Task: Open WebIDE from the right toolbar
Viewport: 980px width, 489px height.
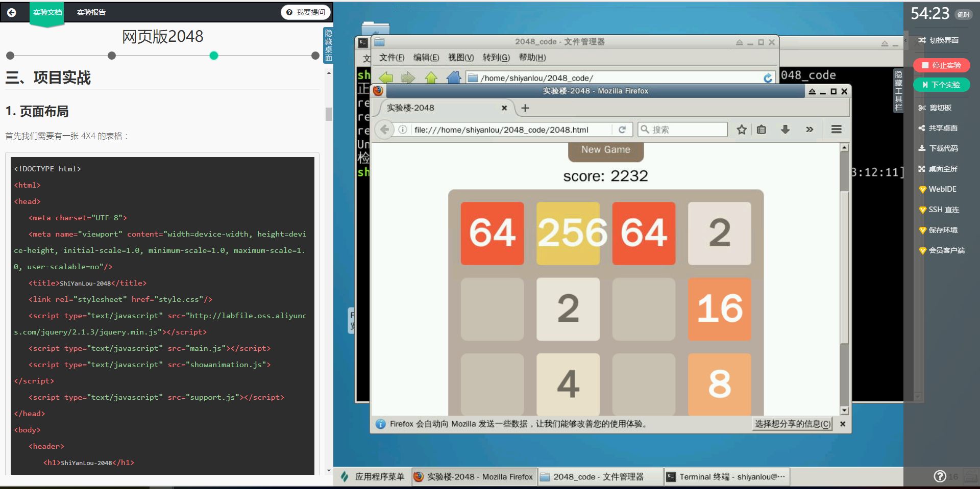Action: point(938,189)
